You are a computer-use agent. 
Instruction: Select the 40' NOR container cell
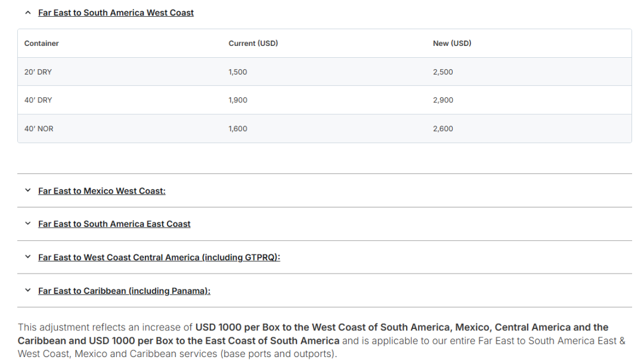(39, 129)
